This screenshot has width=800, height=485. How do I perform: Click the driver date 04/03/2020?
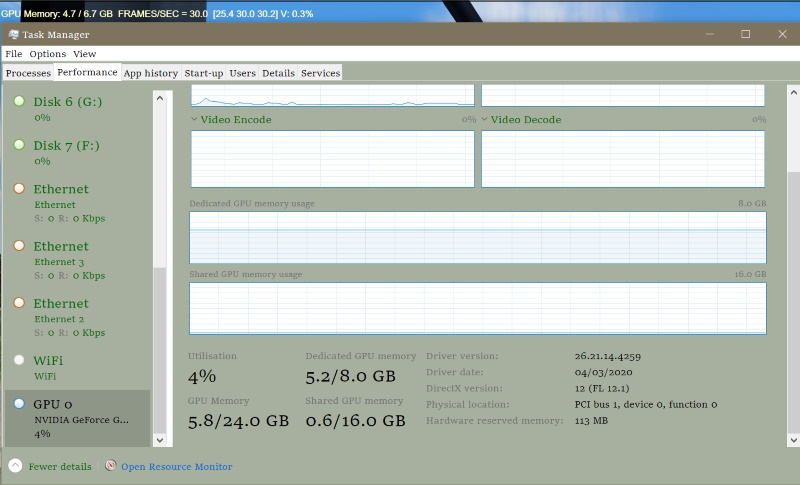604,372
